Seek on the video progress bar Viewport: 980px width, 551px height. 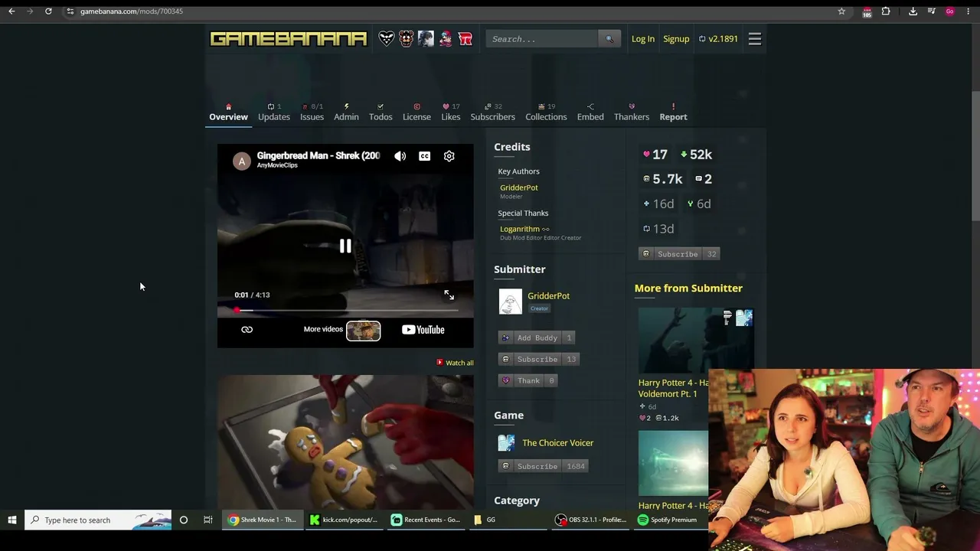click(345, 310)
